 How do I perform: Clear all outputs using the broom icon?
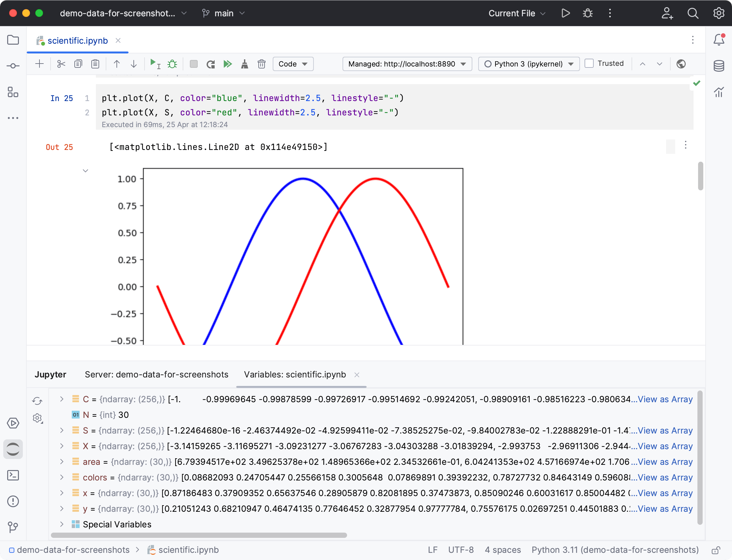click(x=245, y=64)
